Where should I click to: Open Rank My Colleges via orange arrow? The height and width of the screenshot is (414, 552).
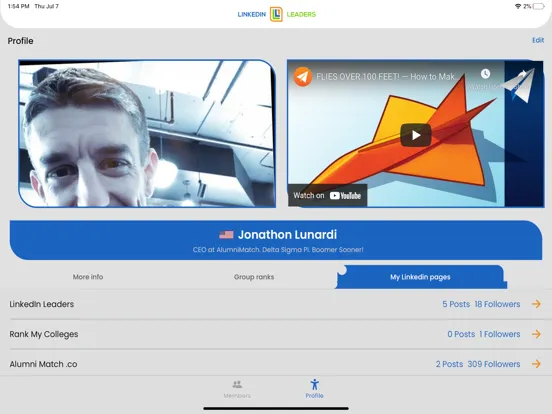(x=536, y=334)
